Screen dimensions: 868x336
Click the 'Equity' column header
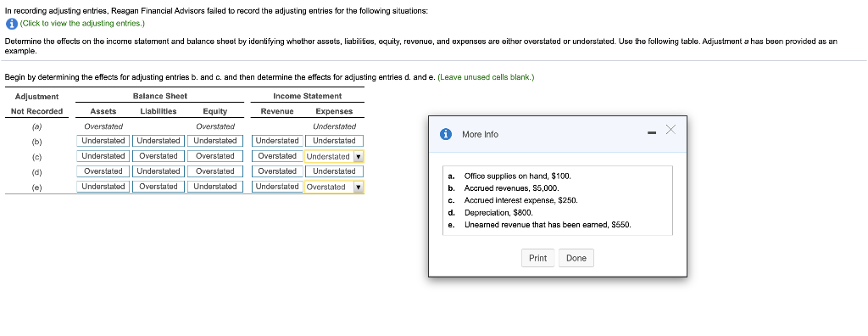[214, 111]
